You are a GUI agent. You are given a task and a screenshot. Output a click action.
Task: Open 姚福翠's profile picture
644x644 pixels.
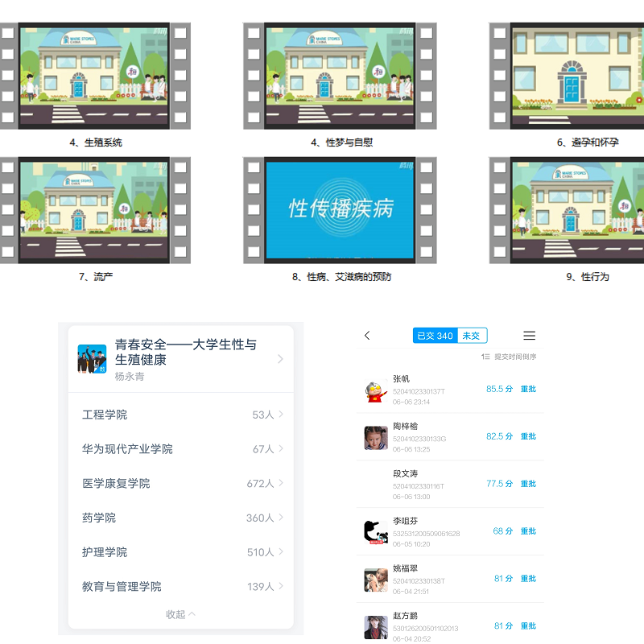pyautogui.click(x=375, y=580)
